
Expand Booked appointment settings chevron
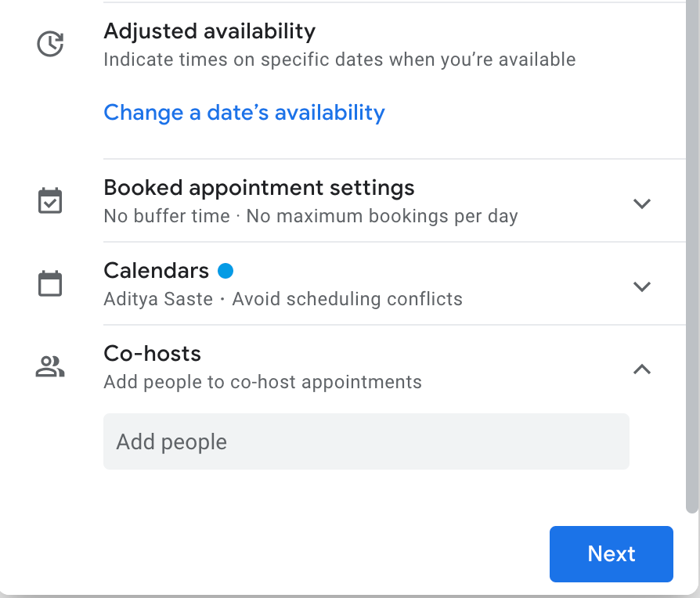pyautogui.click(x=642, y=204)
